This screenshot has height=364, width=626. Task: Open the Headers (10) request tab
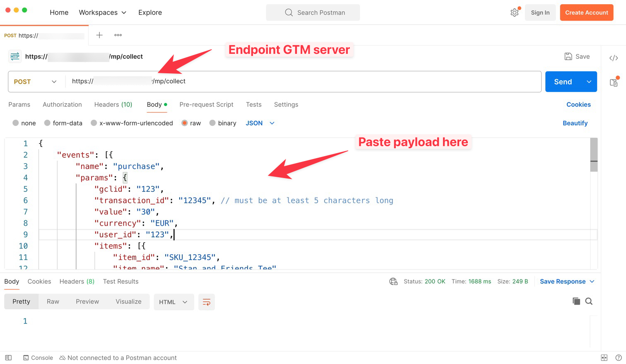tap(113, 104)
